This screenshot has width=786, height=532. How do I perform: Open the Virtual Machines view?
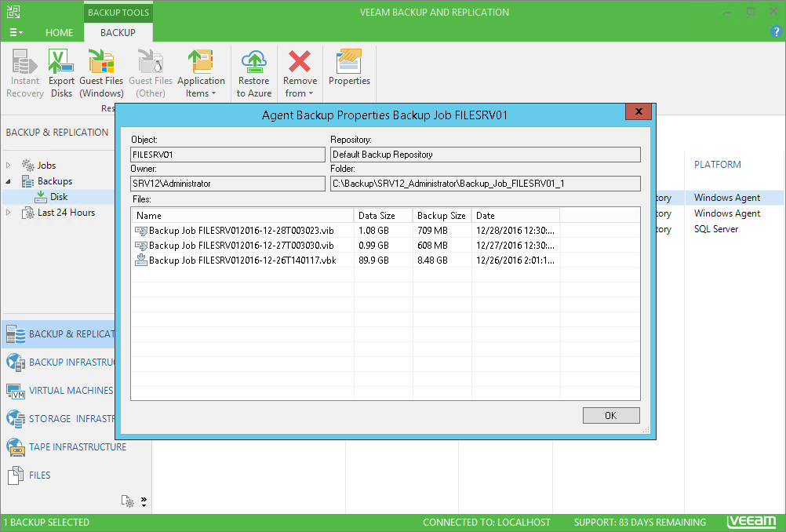pyautogui.click(x=59, y=391)
